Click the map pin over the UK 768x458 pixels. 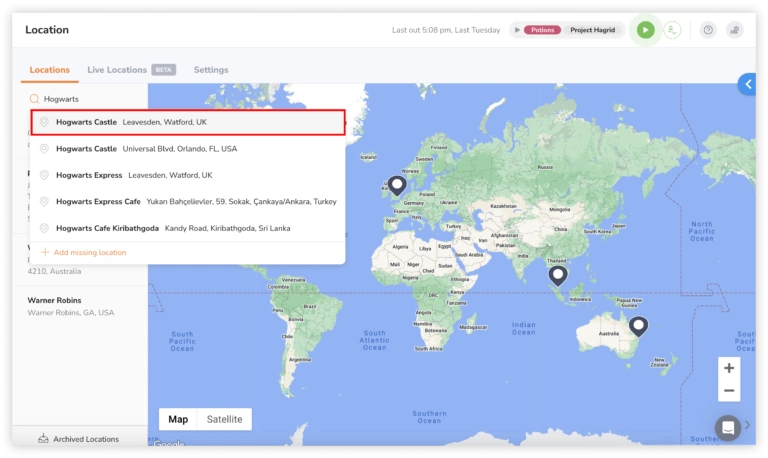[397, 186]
